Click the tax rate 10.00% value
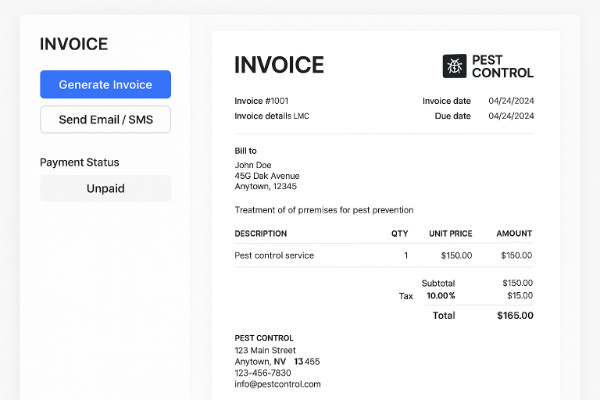This screenshot has height=400, width=600. point(441,296)
